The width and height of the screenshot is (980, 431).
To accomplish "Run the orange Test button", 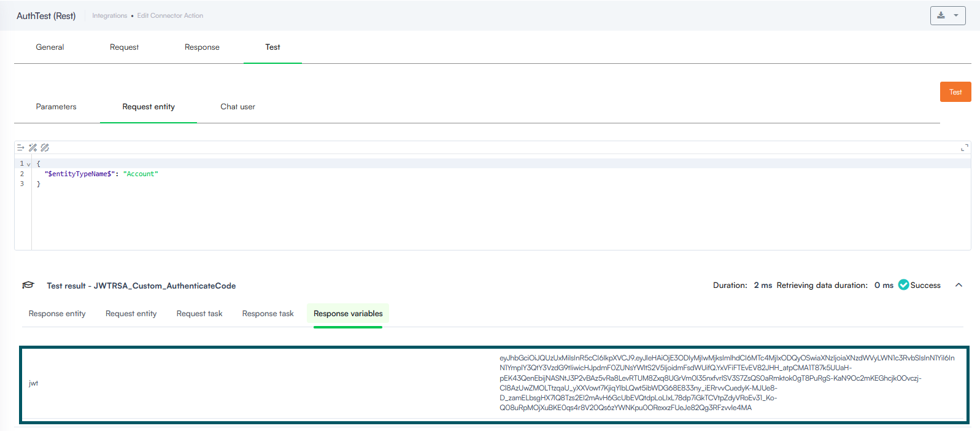I will pyautogui.click(x=955, y=92).
